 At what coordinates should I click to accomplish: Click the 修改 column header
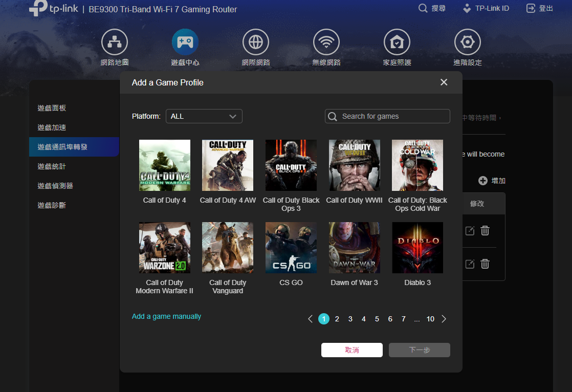(477, 204)
